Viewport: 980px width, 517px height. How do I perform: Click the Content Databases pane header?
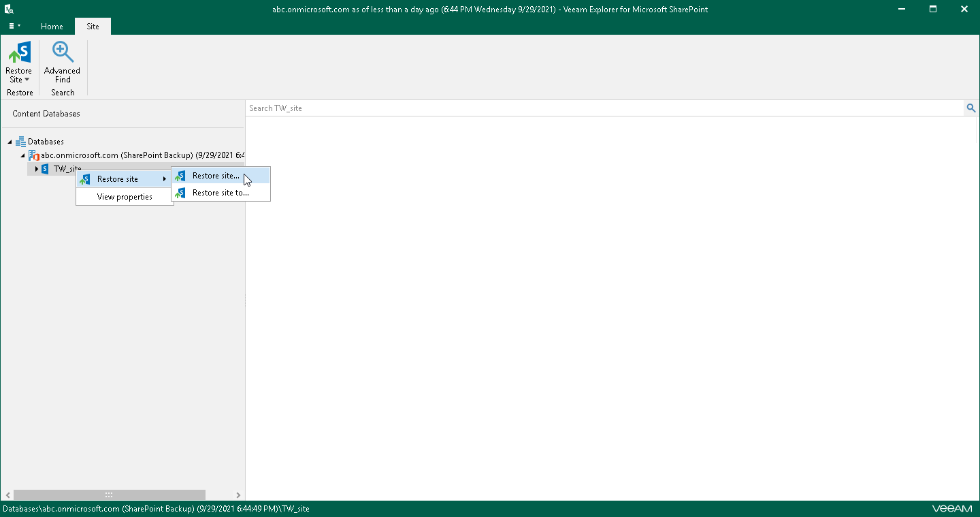point(46,114)
